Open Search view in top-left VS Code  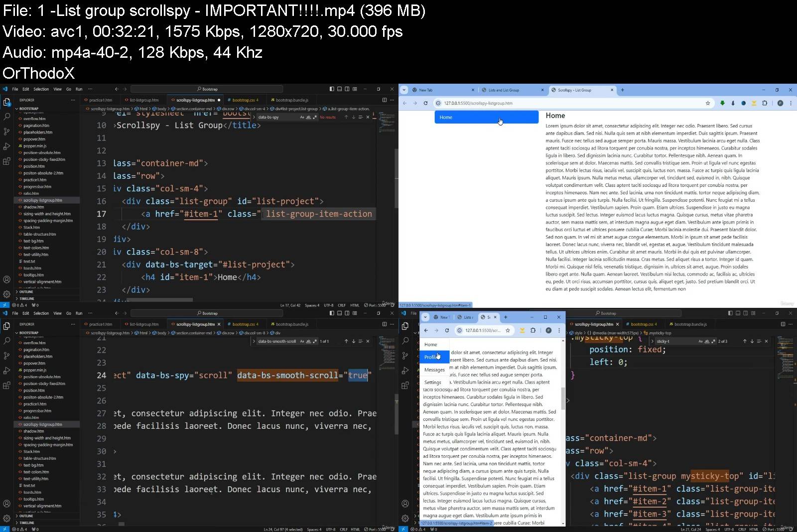tap(6, 117)
